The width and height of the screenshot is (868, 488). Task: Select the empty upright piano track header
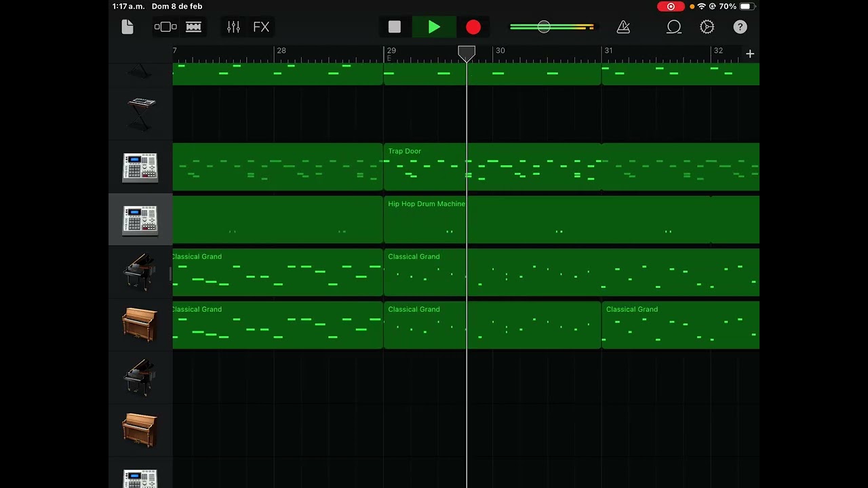tap(140, 430)
